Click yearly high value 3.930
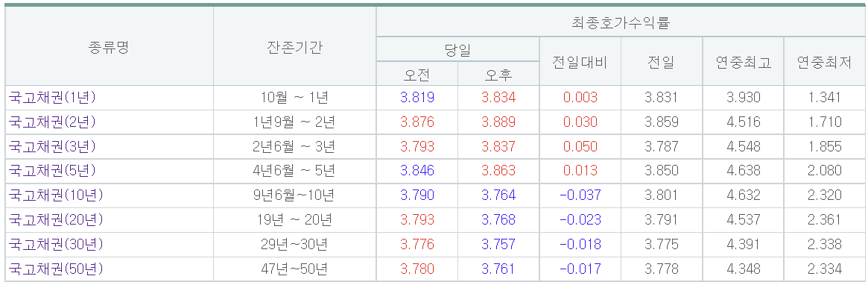Image resolution: width=868 pixels, height=282 pixels. [743, 98]
